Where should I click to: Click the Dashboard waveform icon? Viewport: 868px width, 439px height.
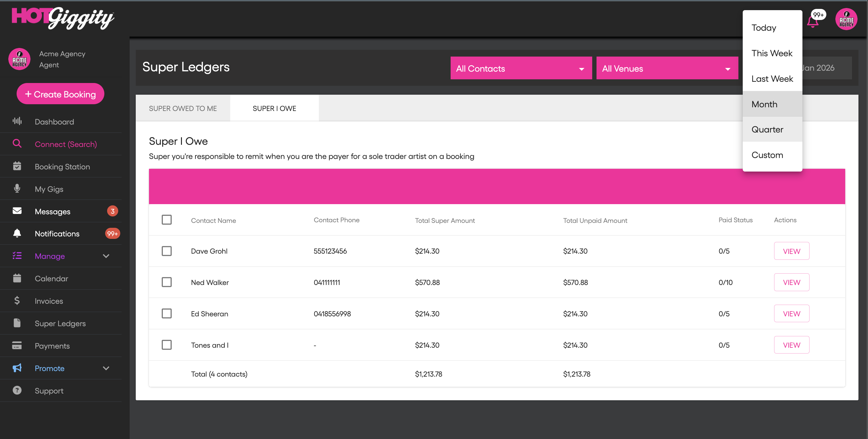17,121
